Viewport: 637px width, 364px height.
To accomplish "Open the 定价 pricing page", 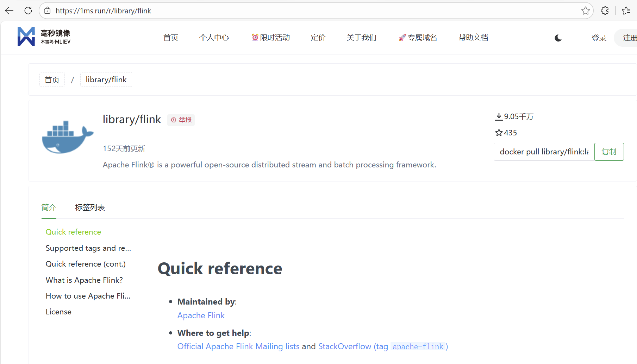I will [x=318, y=38].
